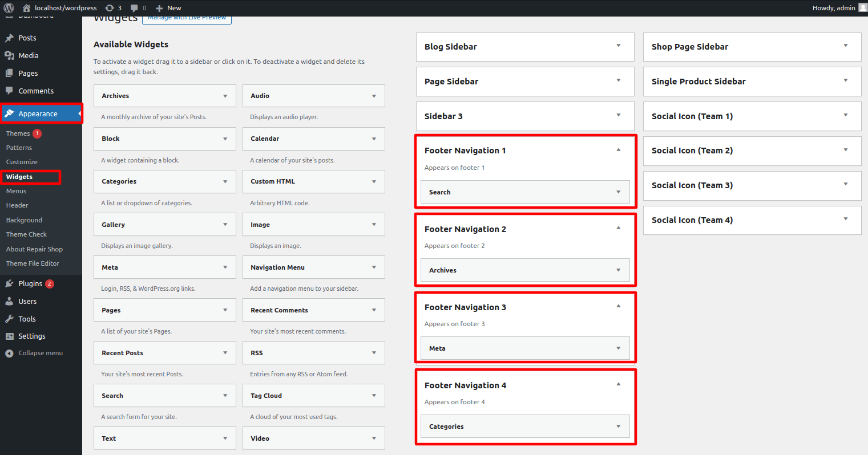
Task: Expand the Search widget in Footer Navigation 1
Action: coord(618,192)
